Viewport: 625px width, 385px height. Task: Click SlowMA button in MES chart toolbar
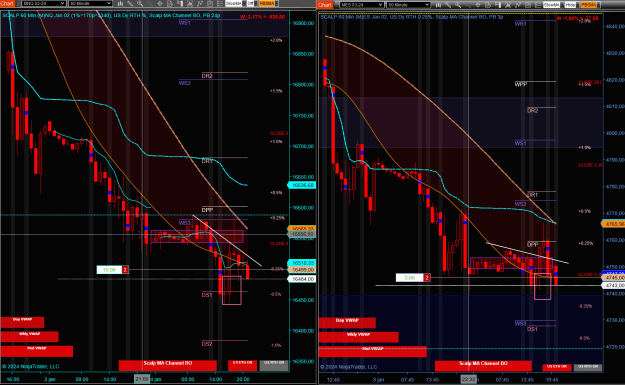tap(552, 5)
